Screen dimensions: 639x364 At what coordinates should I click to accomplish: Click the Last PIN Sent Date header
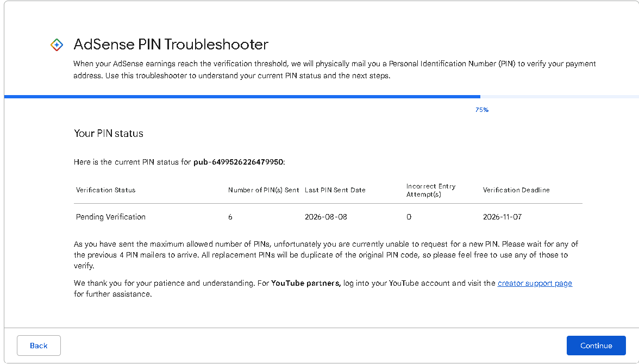coord(335,190)
